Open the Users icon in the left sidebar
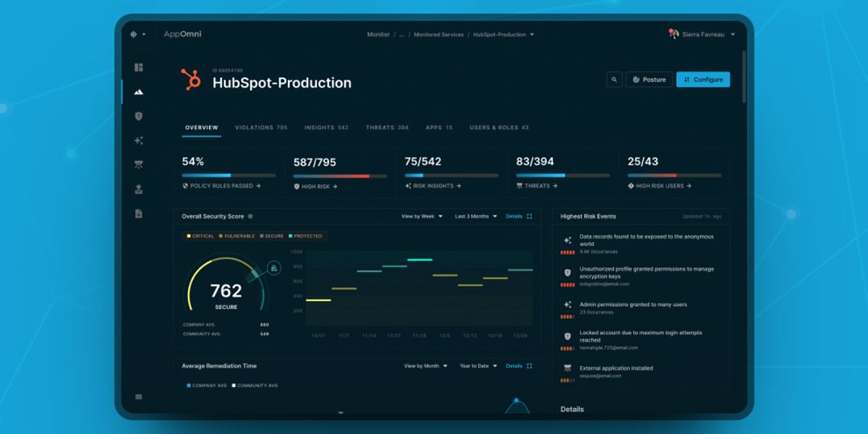Screen dimensions: 868x434 (x=139, y=189)
